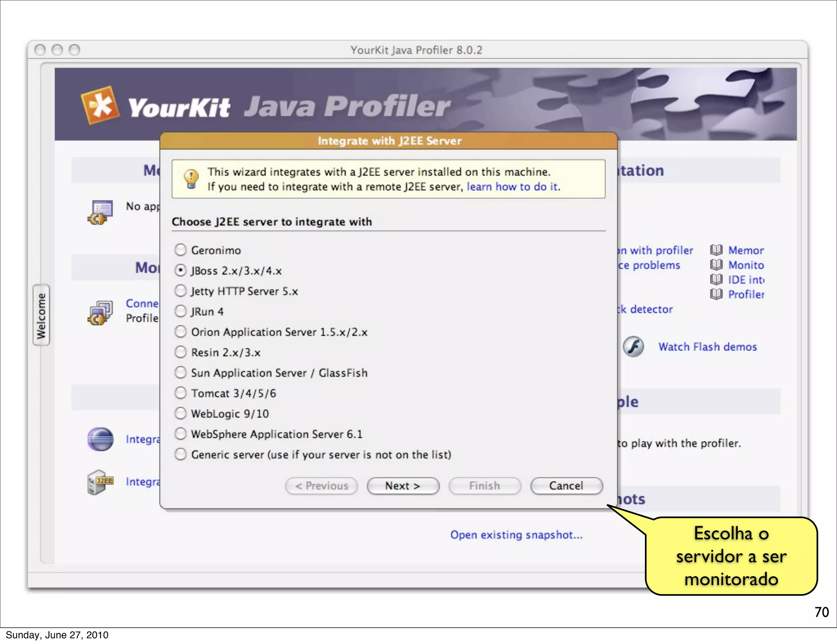Click the YourKit orange logo icon
837x644 pixels.
click(101, 105)
